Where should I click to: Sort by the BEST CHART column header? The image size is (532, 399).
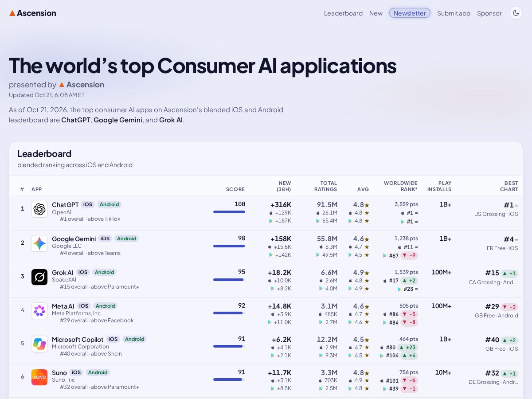(x=509, y=186)
